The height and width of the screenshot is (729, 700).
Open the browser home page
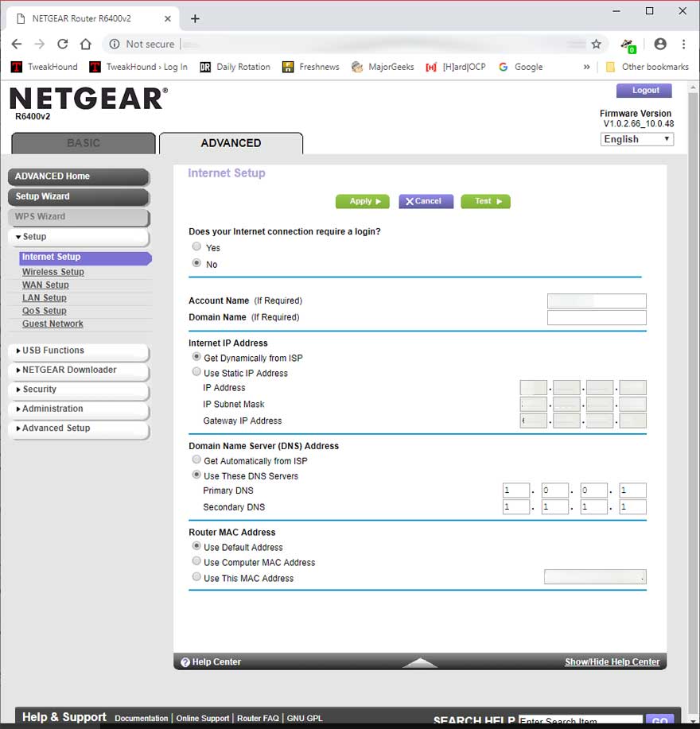pyautogui.click(x=86, y=45)
